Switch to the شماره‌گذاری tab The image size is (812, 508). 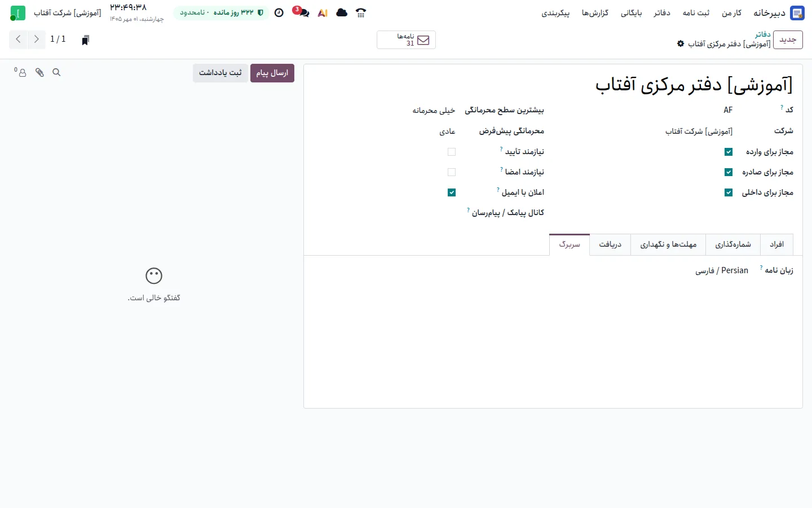[x=733, y=244]
